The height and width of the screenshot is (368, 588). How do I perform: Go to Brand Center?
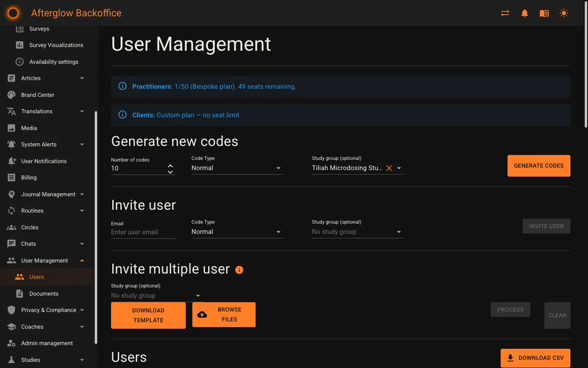click(47, 95)
